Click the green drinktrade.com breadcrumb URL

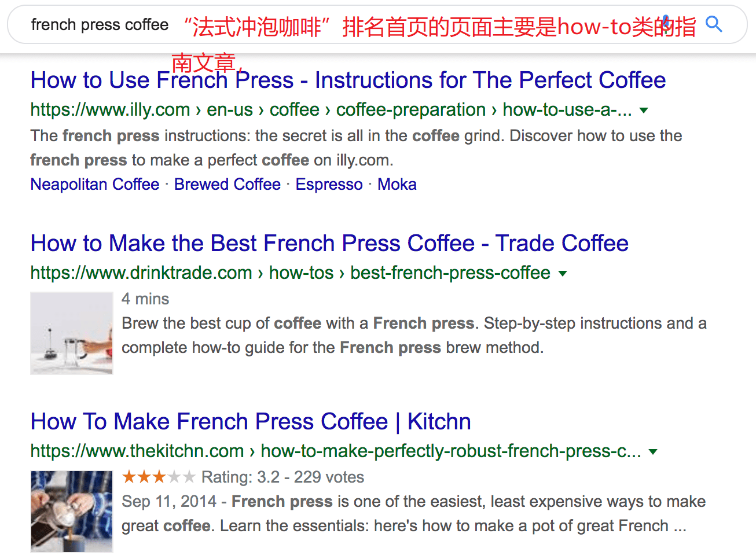(291, 273)
